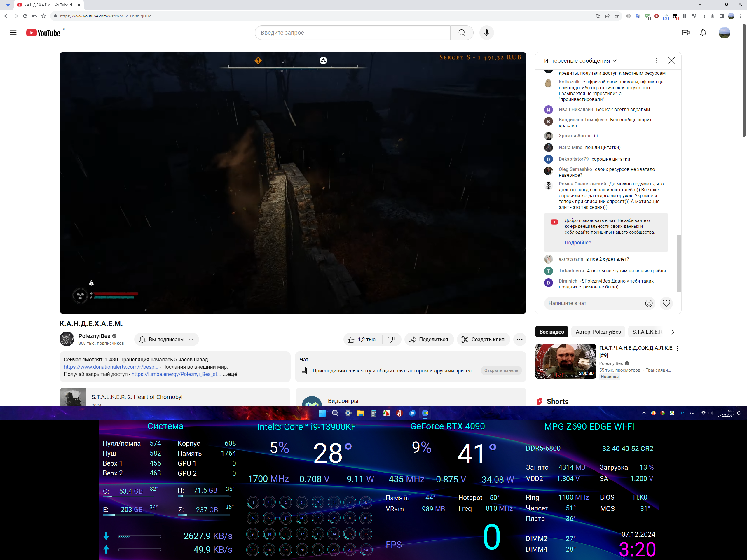Click the voice search microphone icon
The image size is (747, 560).
coord(486,33)
